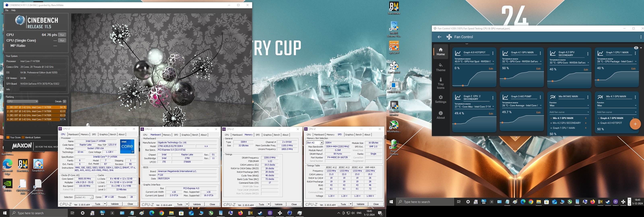The image size is (644, 217).
Task: Open the TimerBench desktop icon
Action: [x=38, y=166]
